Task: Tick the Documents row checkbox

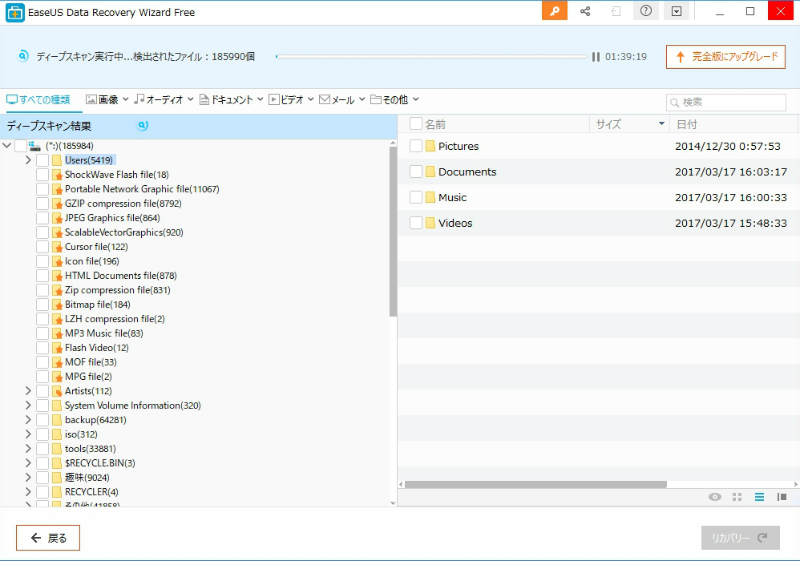Action: pyautogui.click(x=416, y=171)
